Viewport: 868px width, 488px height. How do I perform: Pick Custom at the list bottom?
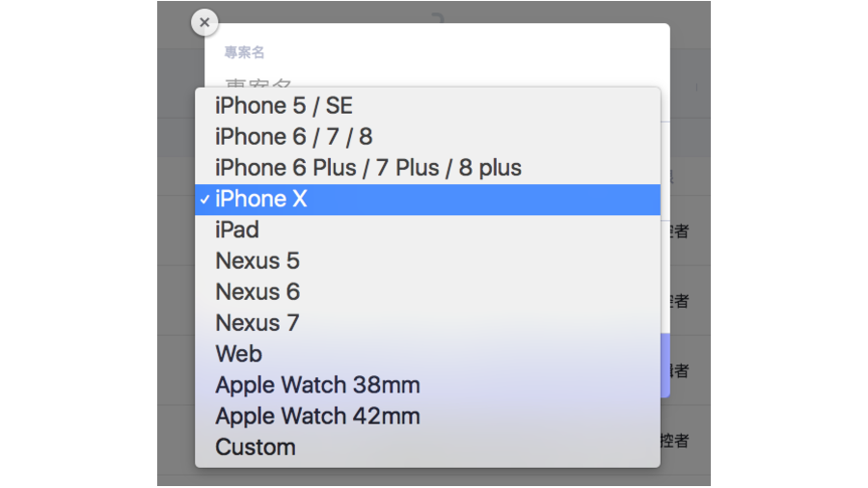coord(427,447)
